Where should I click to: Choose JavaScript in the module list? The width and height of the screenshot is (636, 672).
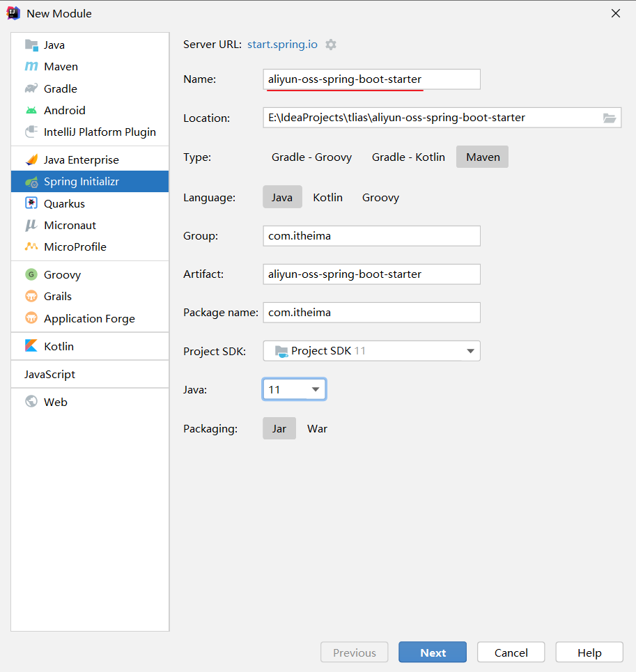pos(49,374)
